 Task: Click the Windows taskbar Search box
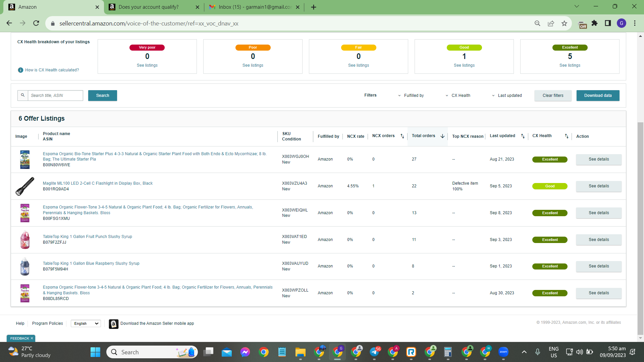click(152, 352)
